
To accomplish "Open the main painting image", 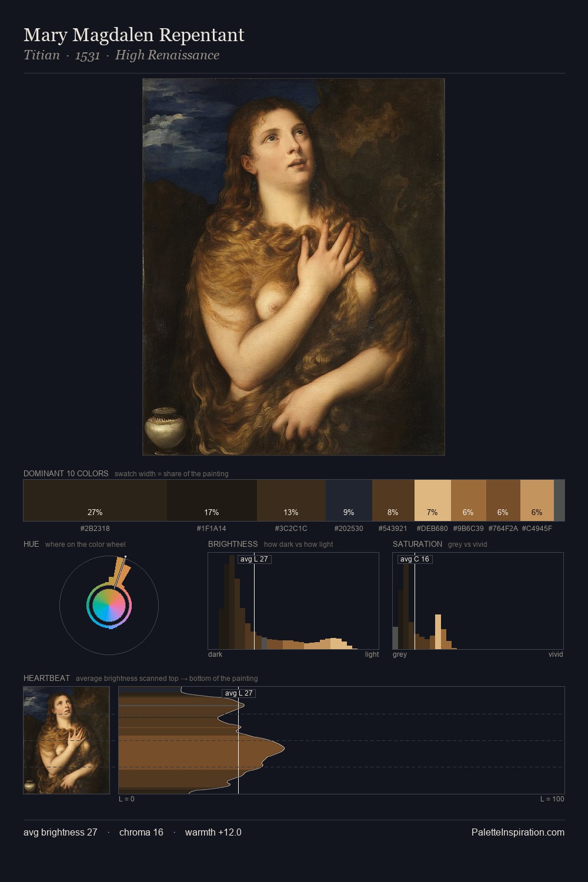I will [x=293, y=267].
